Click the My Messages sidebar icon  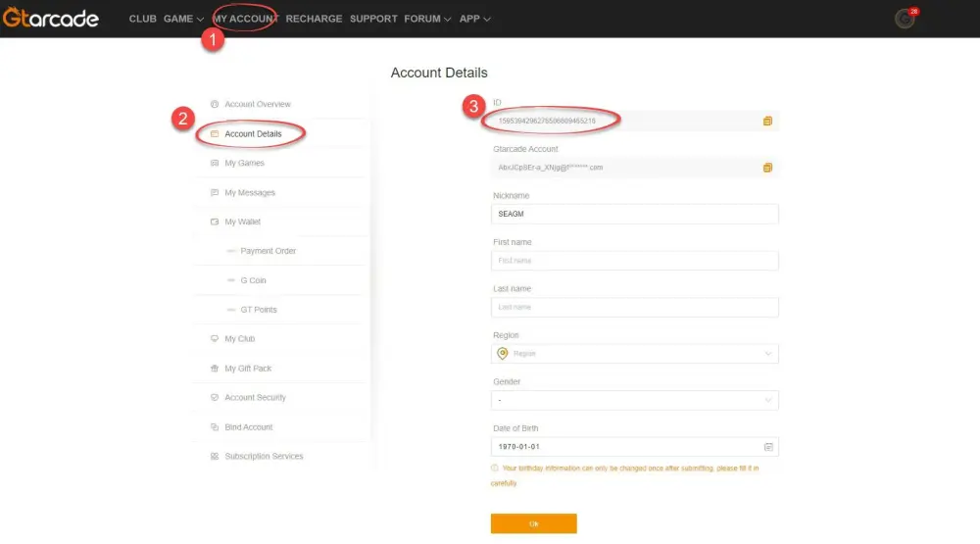(215, 192)
